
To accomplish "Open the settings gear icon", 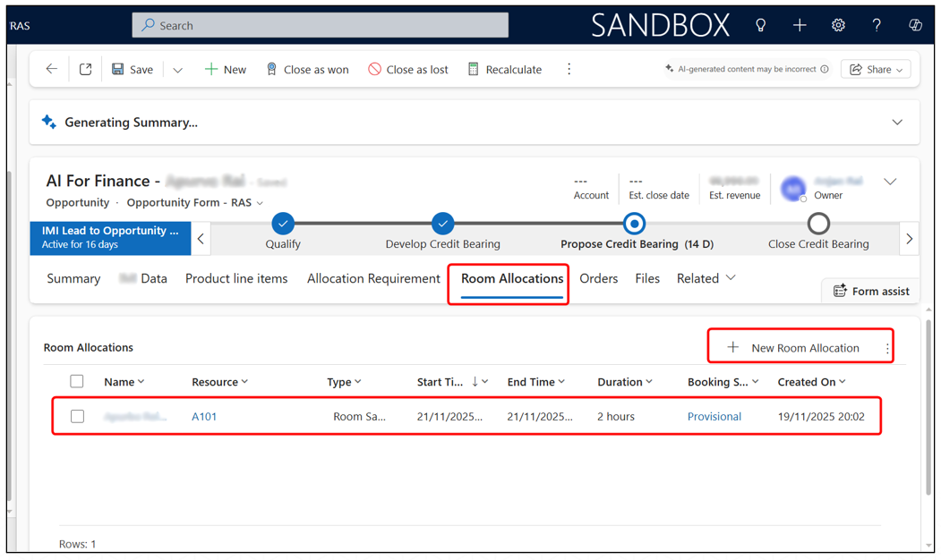I will tap(838, 25).
